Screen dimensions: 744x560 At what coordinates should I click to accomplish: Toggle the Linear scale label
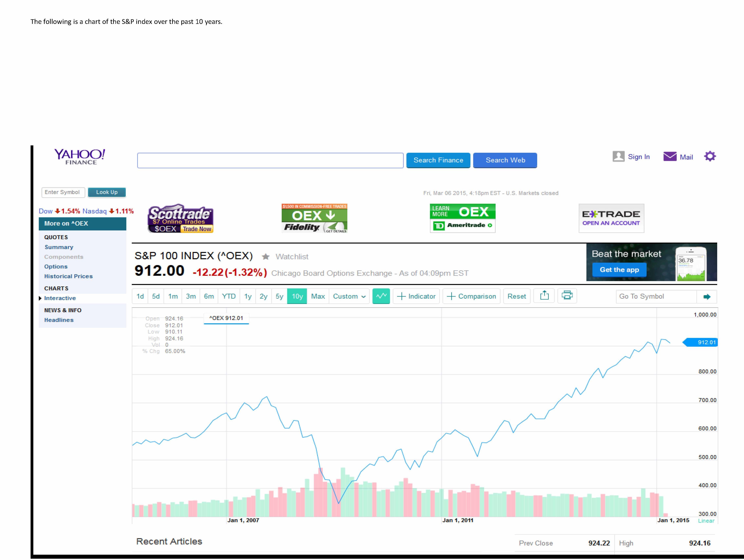(x=706, y=521)
